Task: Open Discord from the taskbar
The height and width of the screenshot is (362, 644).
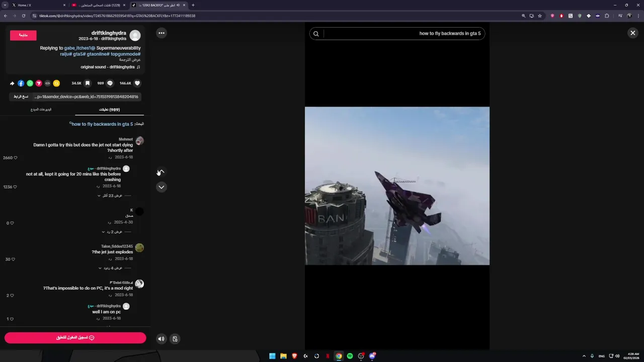Action: click(x=372, y=356)
